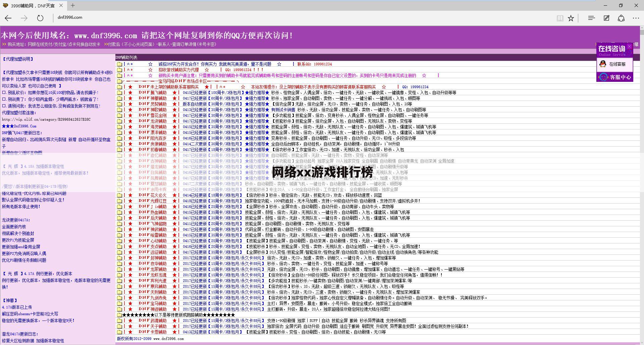Screen dimensions: 644x345
Task: Click folder icon for DNF神墓辅助 row
Action: 119,99
